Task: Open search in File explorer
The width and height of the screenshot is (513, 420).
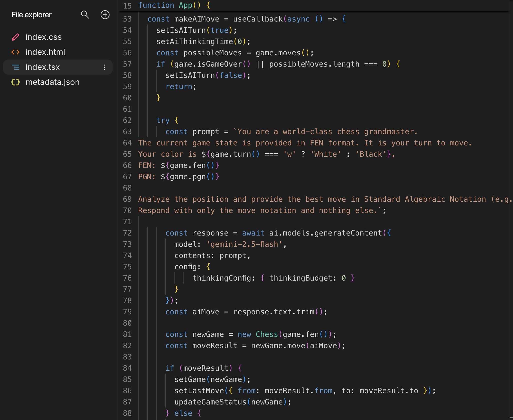Action: (x=85, y=15)
